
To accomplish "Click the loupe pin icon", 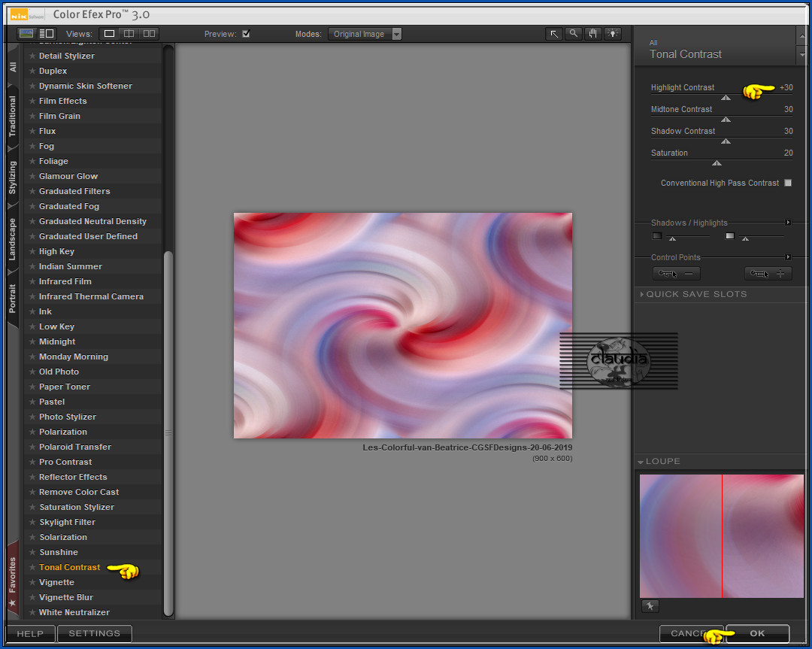I will point(650,606).
